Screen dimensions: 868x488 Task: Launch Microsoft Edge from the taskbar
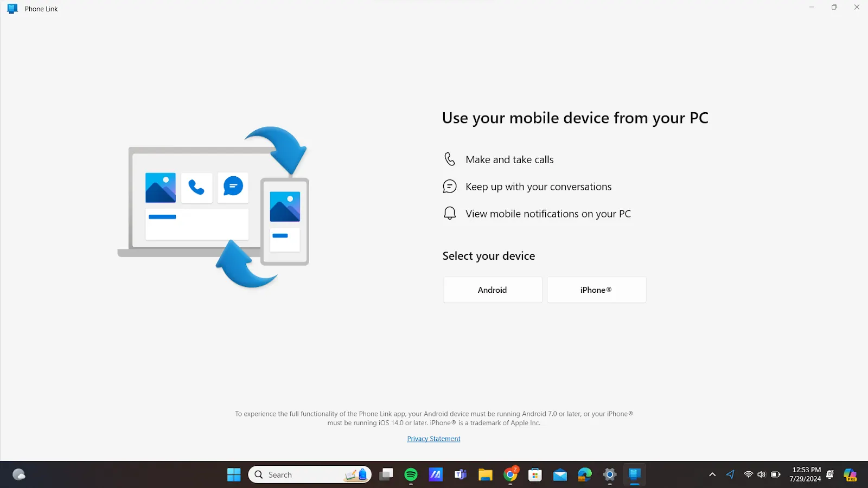584,475
